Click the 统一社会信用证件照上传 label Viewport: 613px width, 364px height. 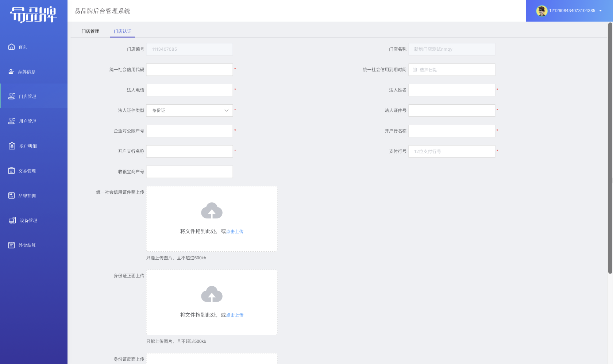tap(120, 192)
